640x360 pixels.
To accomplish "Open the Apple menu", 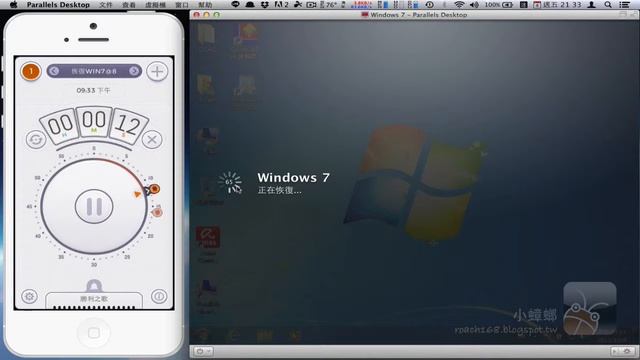I will point(13,4).
